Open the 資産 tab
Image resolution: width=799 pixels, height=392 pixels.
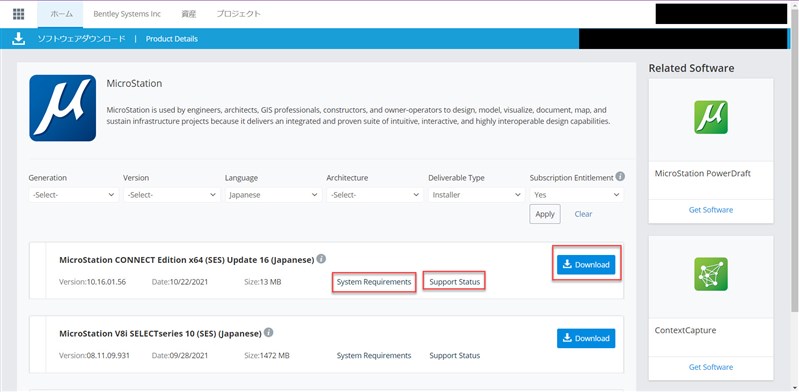tap(189, 14)
